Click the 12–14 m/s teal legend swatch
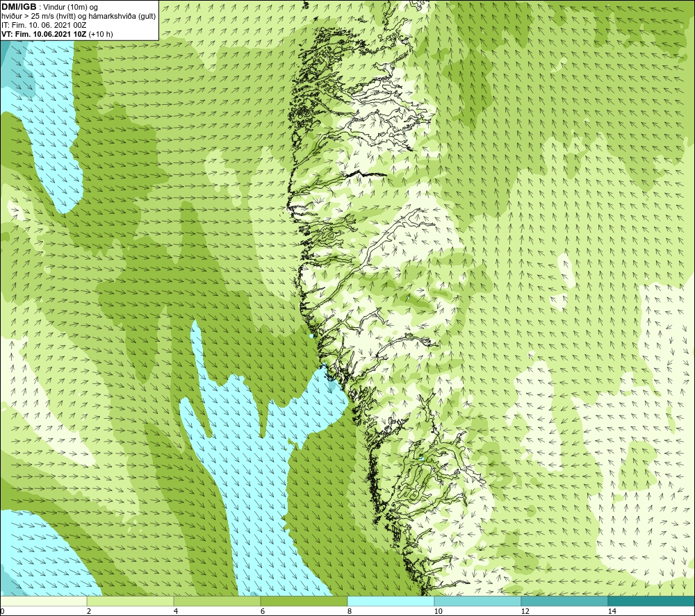Screen dimensions: 695x616 (x=564, y=601)
